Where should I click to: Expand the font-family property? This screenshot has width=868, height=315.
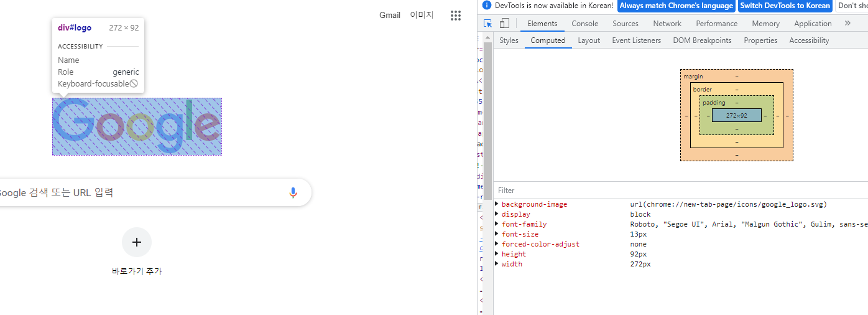(x=497, y=224)
